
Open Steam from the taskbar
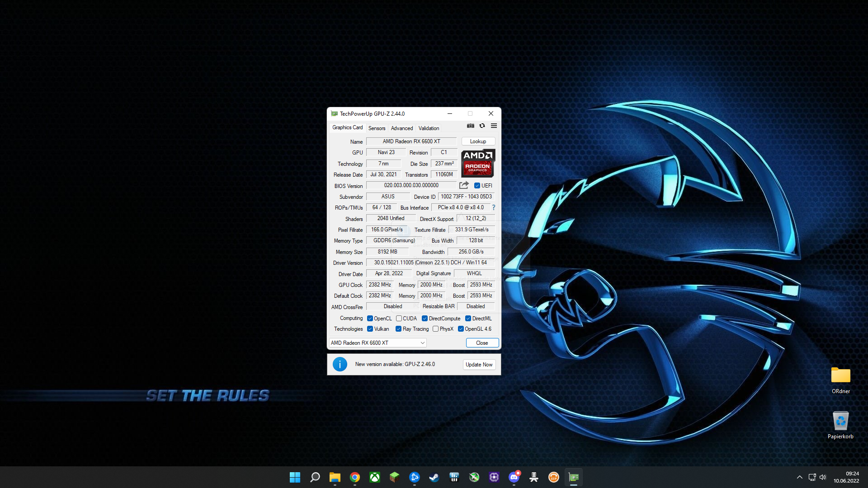pos(434,477)
